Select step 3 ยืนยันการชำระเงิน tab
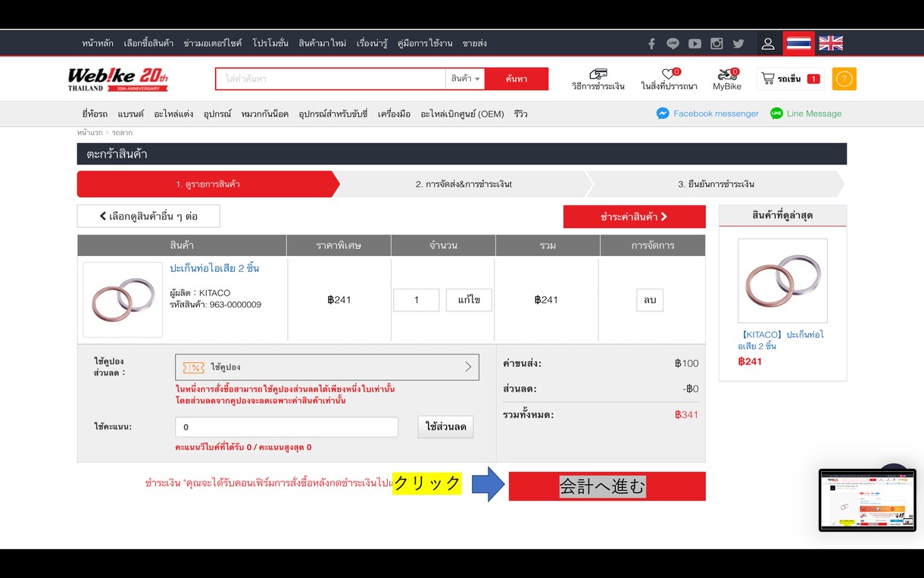Screen dimensions: 924x578 tap(716, 184)
